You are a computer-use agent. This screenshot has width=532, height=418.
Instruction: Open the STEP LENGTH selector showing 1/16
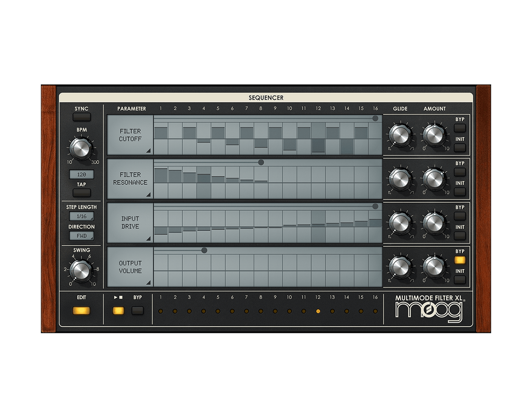(x=82, y=216)
